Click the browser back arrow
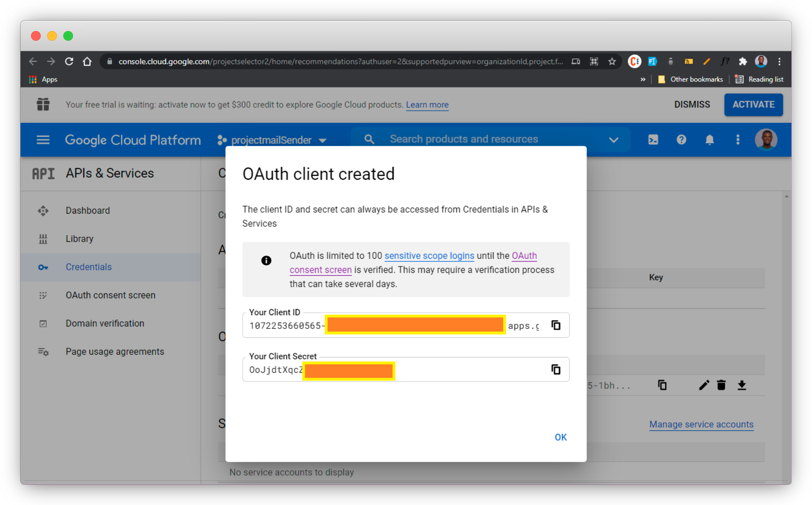This screenshot has height=505, width=812. [33, 61]
